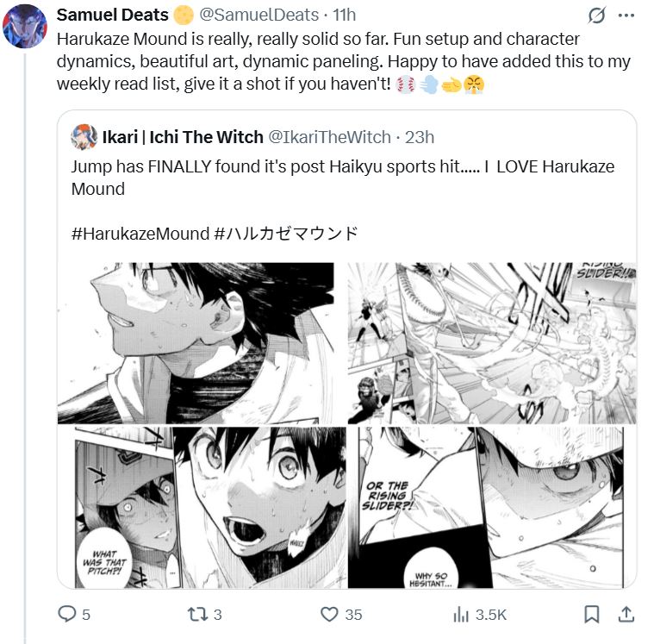The image size is (654, 644).
Task: Open the reply comment icon
Action: point(66,614)
